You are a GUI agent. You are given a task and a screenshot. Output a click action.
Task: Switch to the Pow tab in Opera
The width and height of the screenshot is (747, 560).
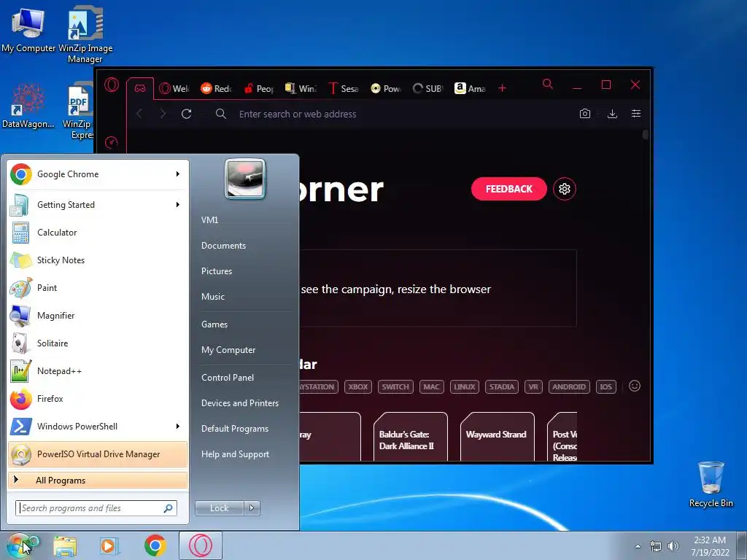click(385, 88)
